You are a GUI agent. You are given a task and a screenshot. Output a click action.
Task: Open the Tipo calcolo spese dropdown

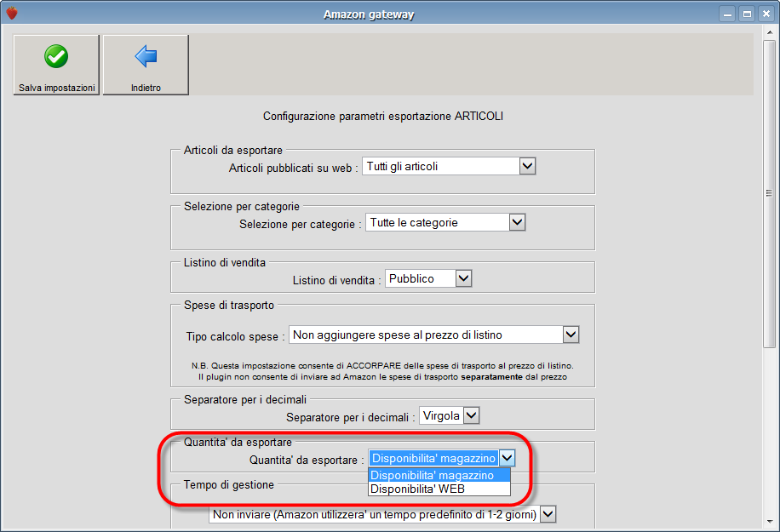[x=571, y=335]
